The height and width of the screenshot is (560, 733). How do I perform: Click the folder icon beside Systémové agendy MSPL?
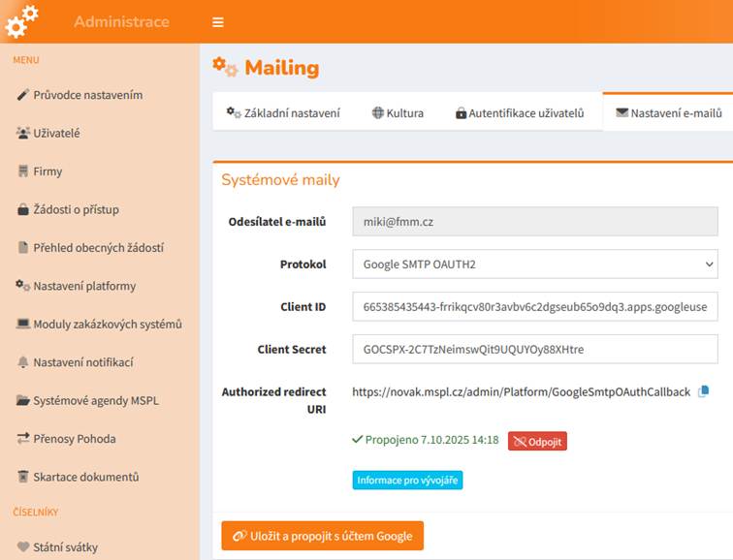pos(23,400)
